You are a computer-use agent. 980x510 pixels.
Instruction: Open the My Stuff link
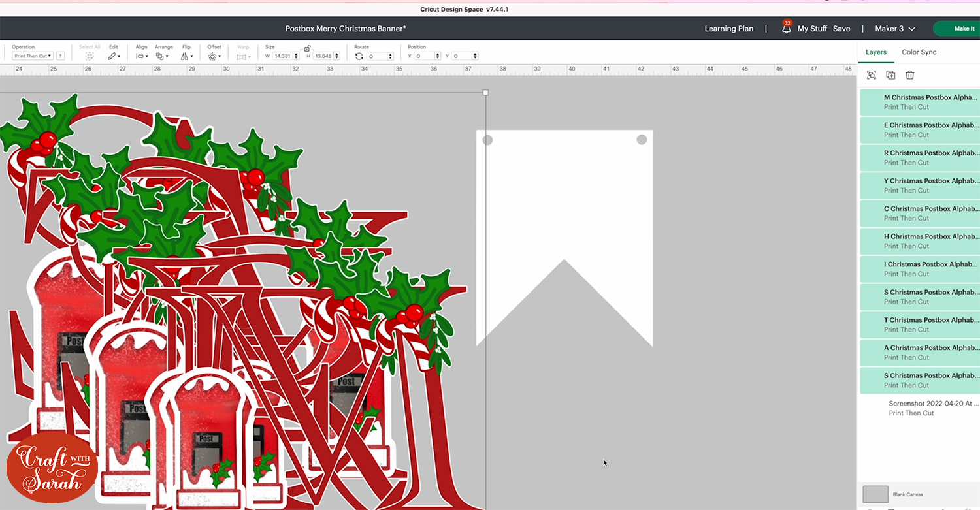click(x=812, y=29)
